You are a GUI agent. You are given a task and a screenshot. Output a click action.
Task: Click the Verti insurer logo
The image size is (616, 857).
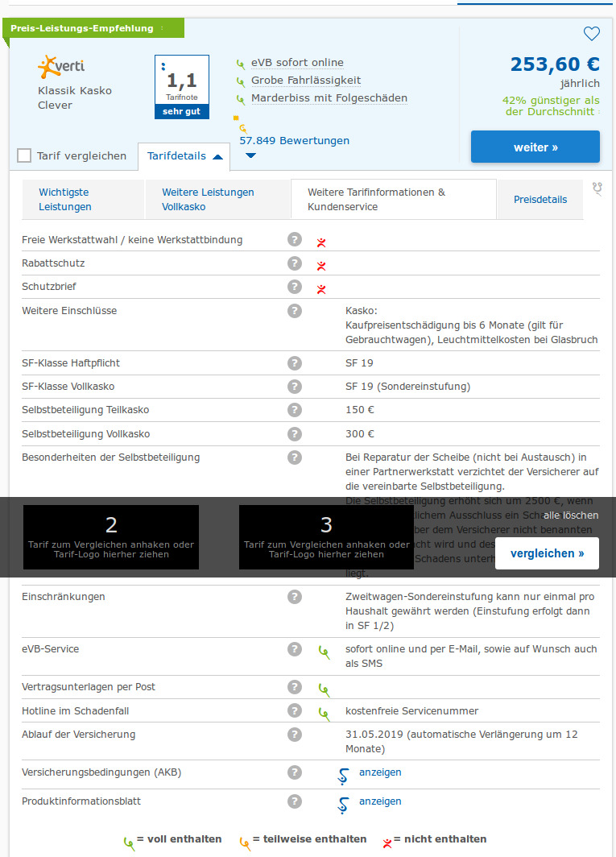coord(61,66)
